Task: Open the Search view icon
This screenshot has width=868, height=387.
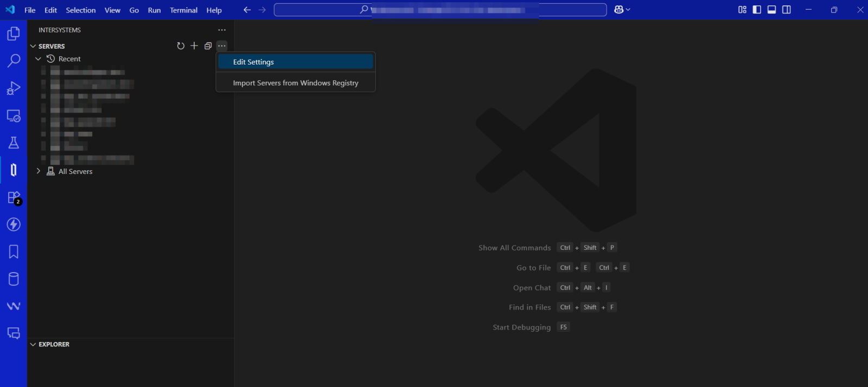Action: [14, 61]
